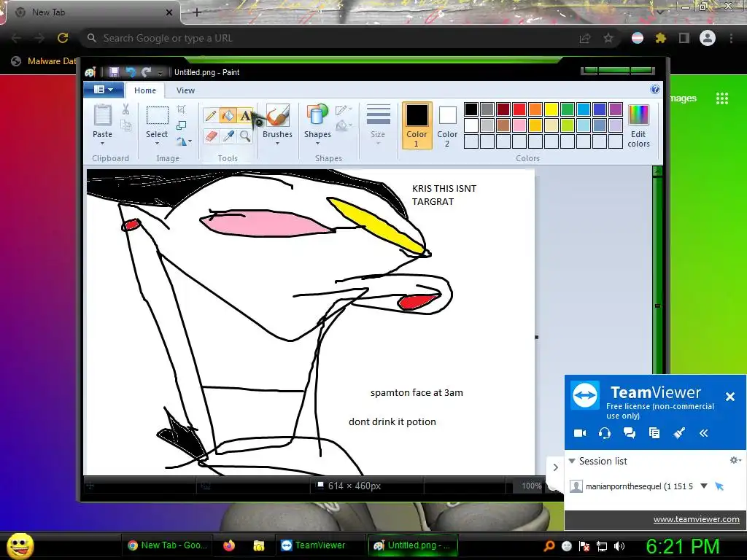Select the Magnifier tool

tap(245, 136)
